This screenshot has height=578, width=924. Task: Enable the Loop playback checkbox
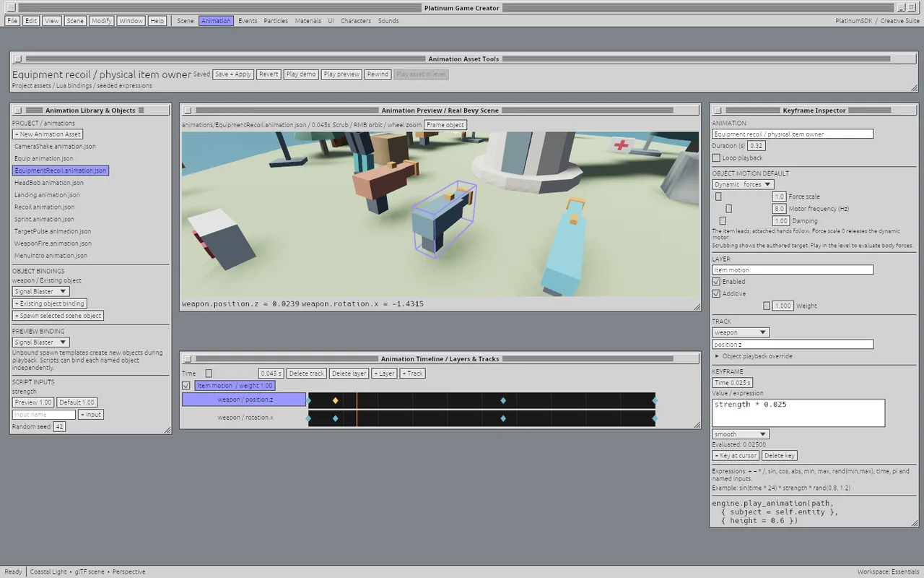tap(716, 158)
